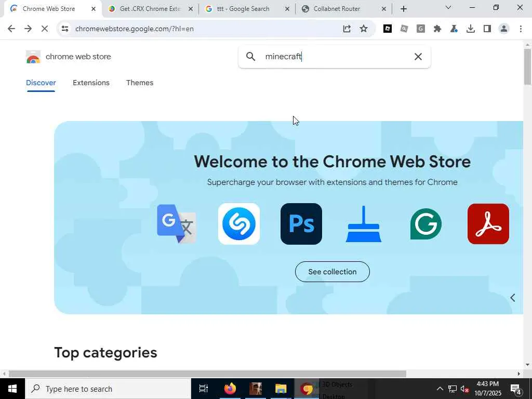The height and width of the screenshot is (399, 532).
Task: Click the See collection button
Action: click(x=332, y=272)
